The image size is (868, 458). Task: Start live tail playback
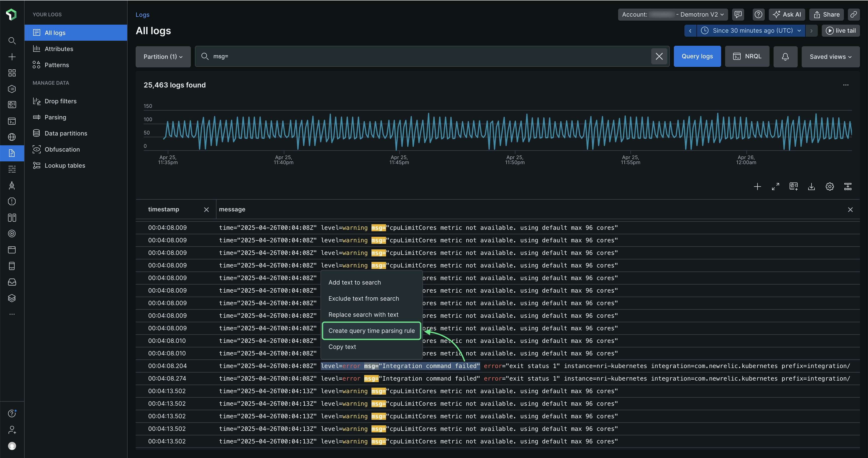[841, 31]
